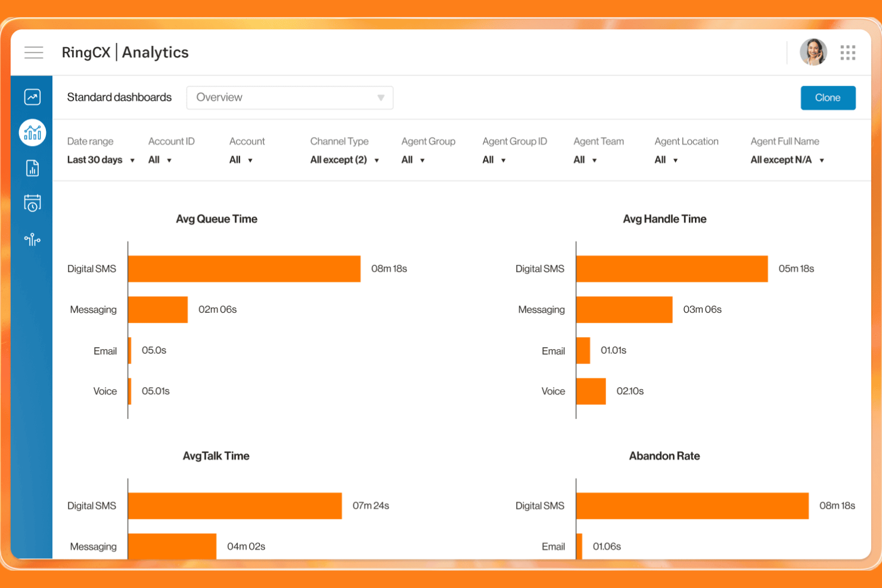Click the 01.01s Email handle value
The image size is (882, 588).
coord(613,350)
